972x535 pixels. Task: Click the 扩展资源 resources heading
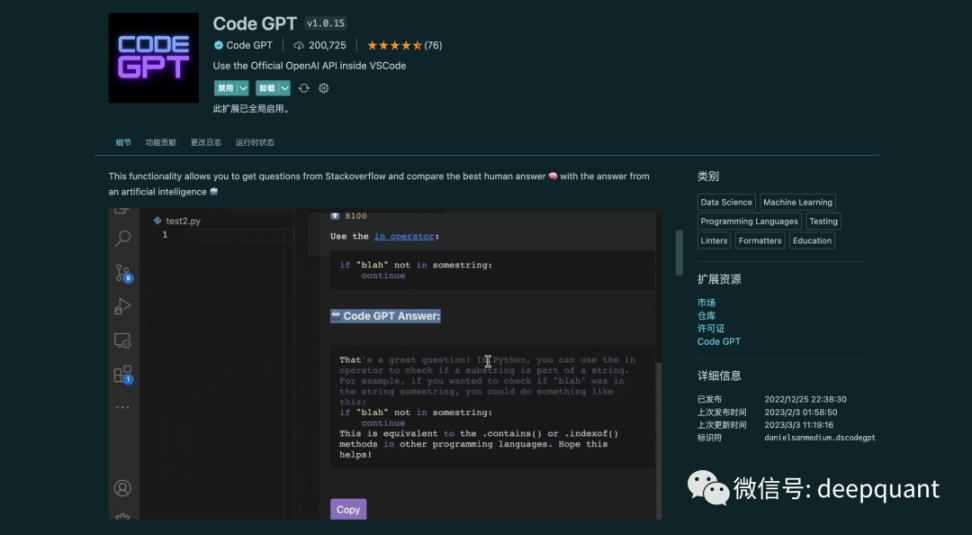tap(719, 280)
